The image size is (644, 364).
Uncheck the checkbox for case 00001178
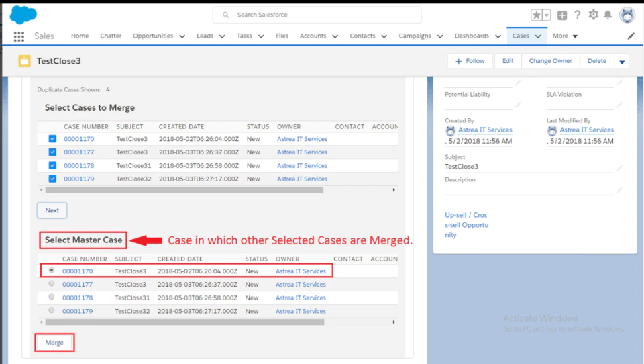point(52,165)
